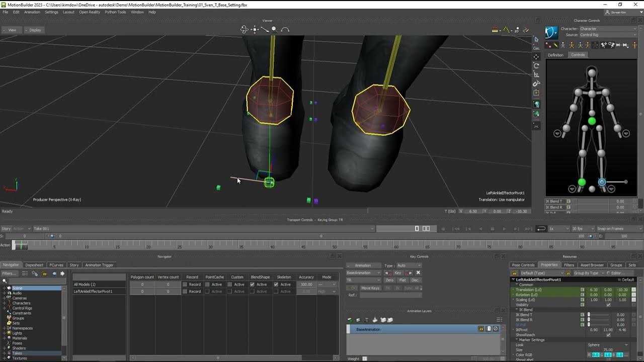
Task: Open the Source Control Rig dropdown
Action: pos(609,35)
